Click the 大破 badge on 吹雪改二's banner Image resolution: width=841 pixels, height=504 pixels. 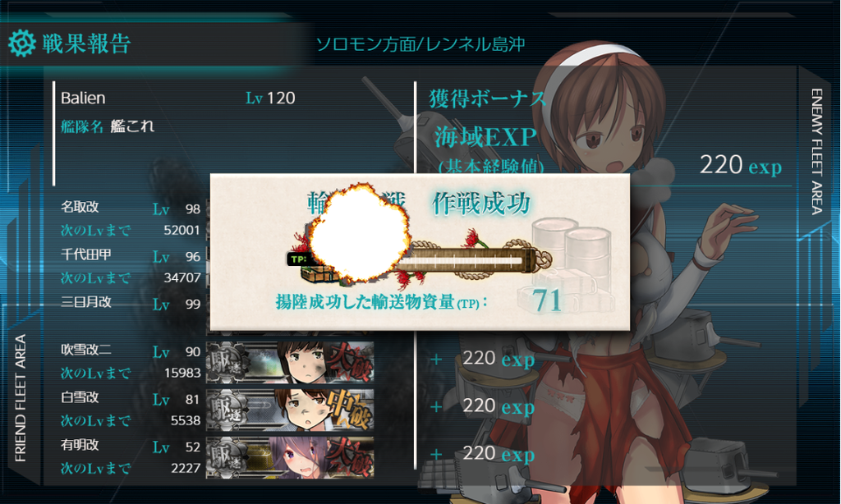point(351,362)
